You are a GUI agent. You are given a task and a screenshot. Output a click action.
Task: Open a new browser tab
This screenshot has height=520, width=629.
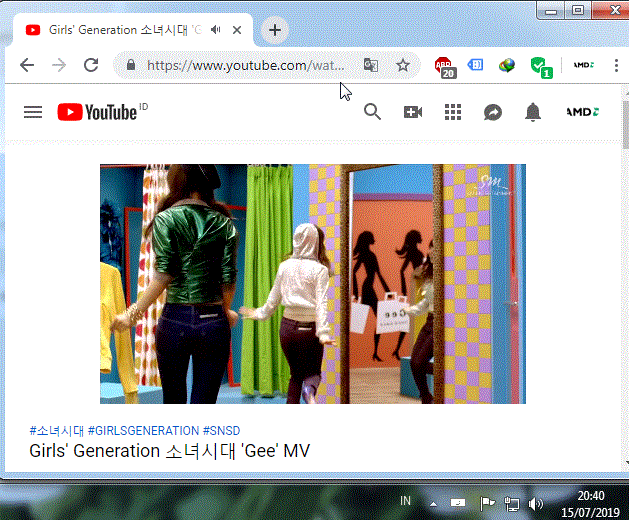pyautogui.click(x=275, y=30)
